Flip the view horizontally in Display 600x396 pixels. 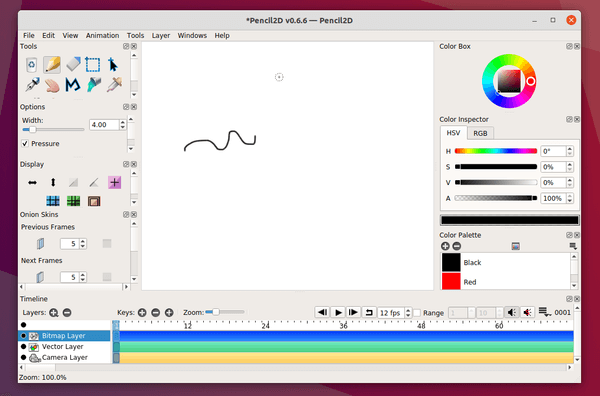[x=33, y=183]
